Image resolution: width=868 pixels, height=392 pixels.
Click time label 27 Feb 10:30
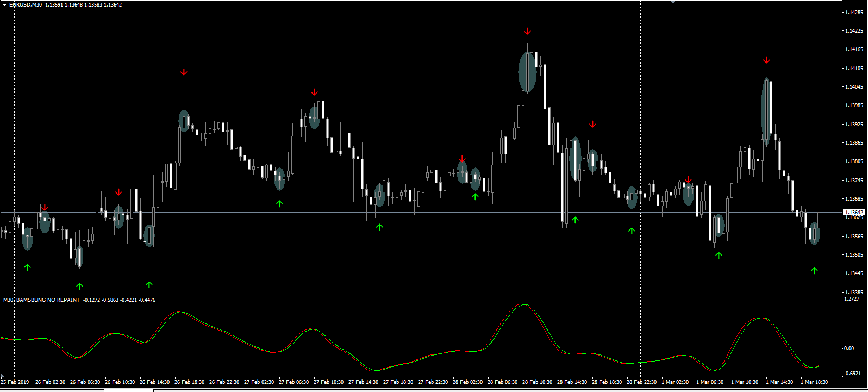pos(328,382)
